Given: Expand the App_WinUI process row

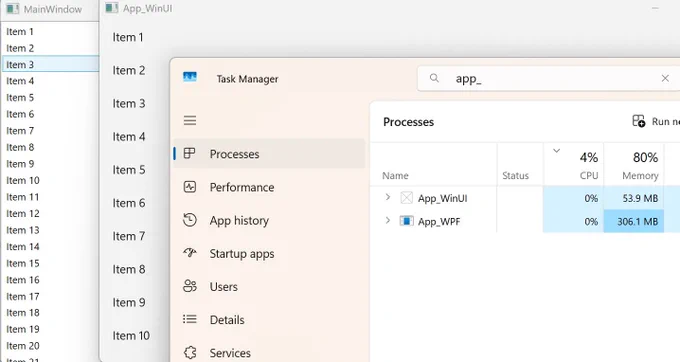Looking at the screenshot, I should 388,197.
